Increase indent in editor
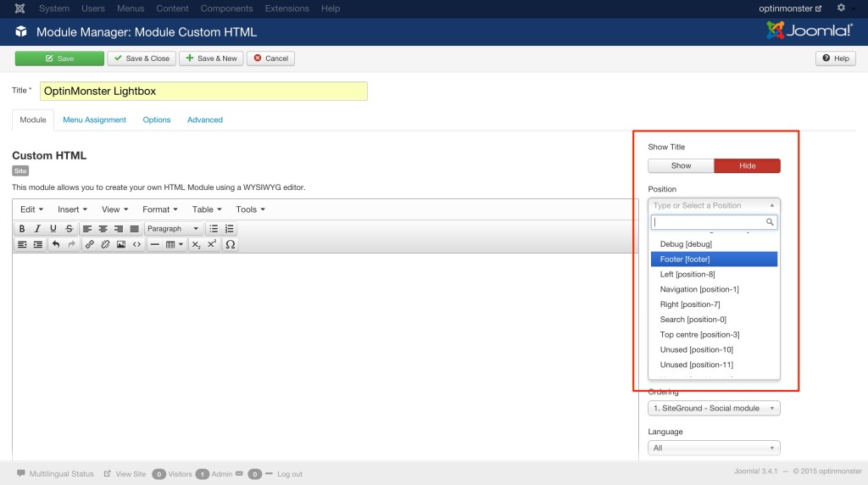 tap(37, 244)
